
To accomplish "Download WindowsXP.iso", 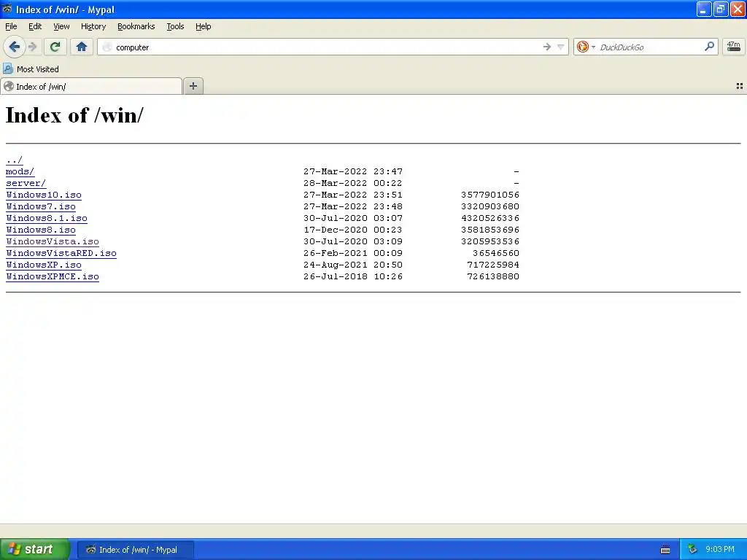I will tap(44, 265).
